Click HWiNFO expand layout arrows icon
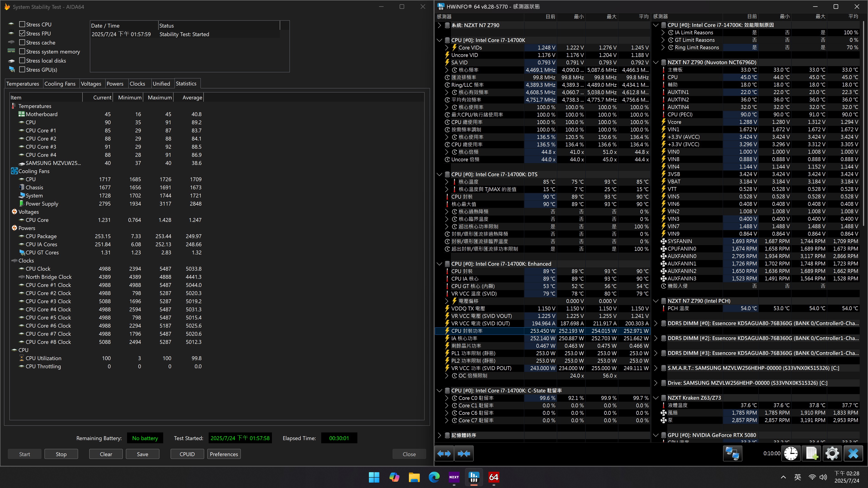The height and width of the screenshot is (488, 868). (x=444, y=454)
